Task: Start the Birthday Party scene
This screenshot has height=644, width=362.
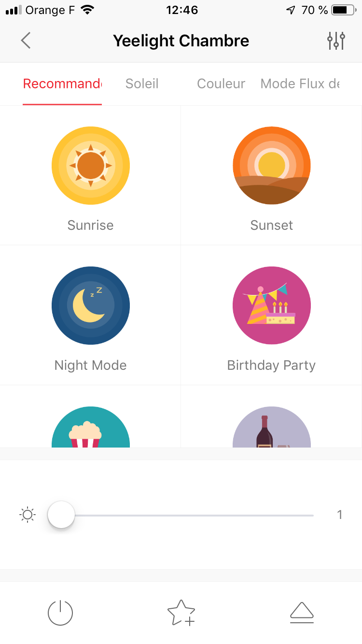Action: coord(272,306)
